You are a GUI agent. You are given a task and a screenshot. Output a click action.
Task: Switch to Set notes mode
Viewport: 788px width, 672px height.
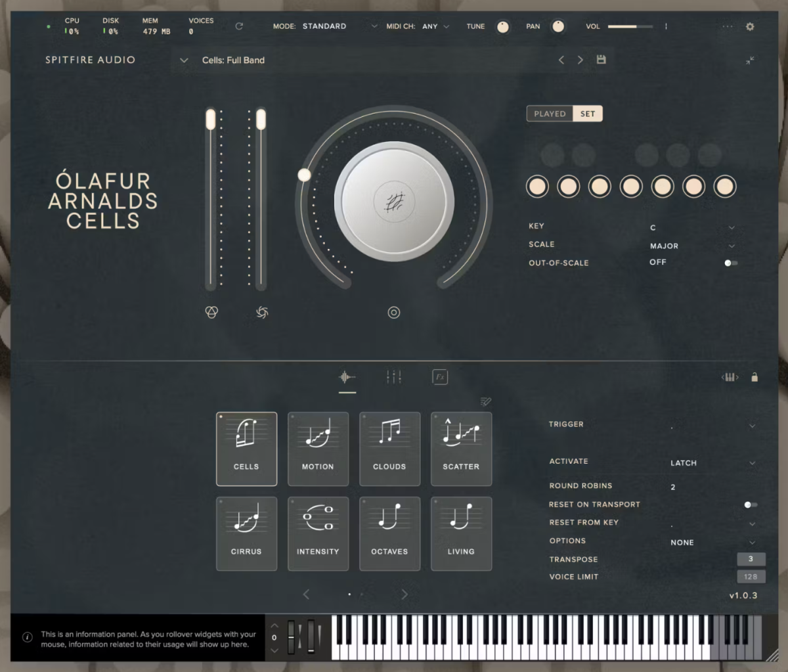[588, 114]
